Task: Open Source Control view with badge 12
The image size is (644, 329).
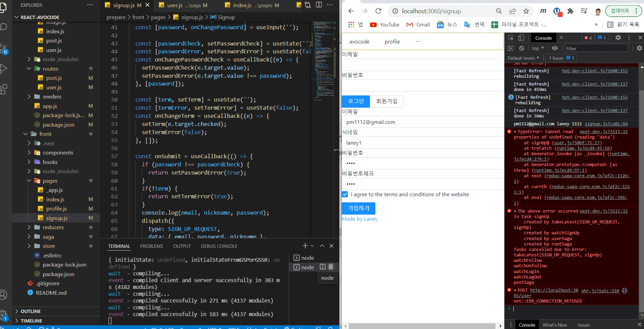Action: tap(3, 49)
